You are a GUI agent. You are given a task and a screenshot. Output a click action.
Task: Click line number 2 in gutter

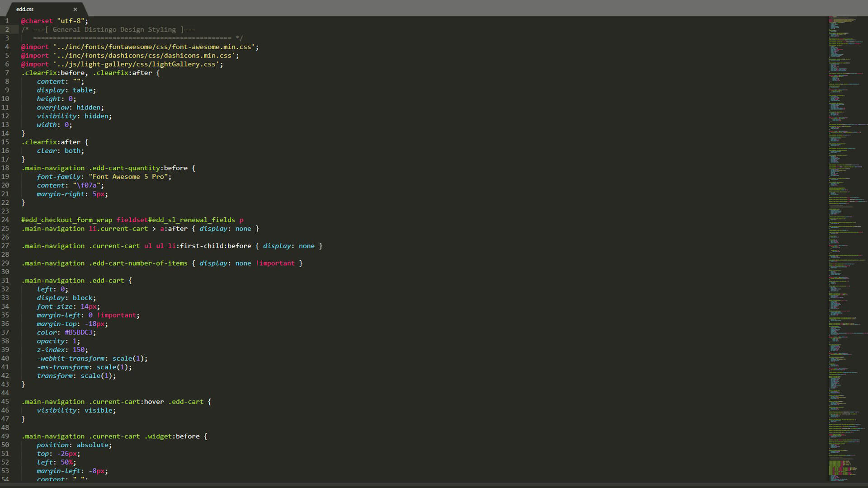tap(7, 29)
